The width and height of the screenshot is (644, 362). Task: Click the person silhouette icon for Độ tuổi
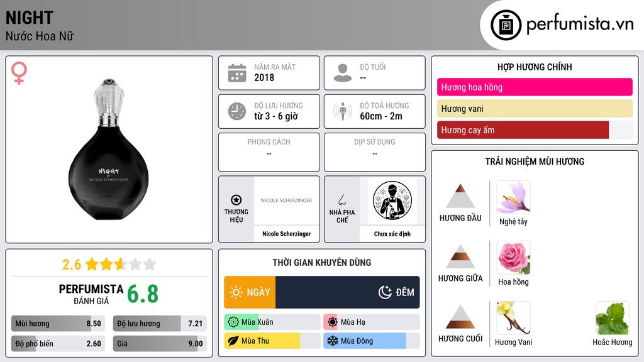(343, 73)
